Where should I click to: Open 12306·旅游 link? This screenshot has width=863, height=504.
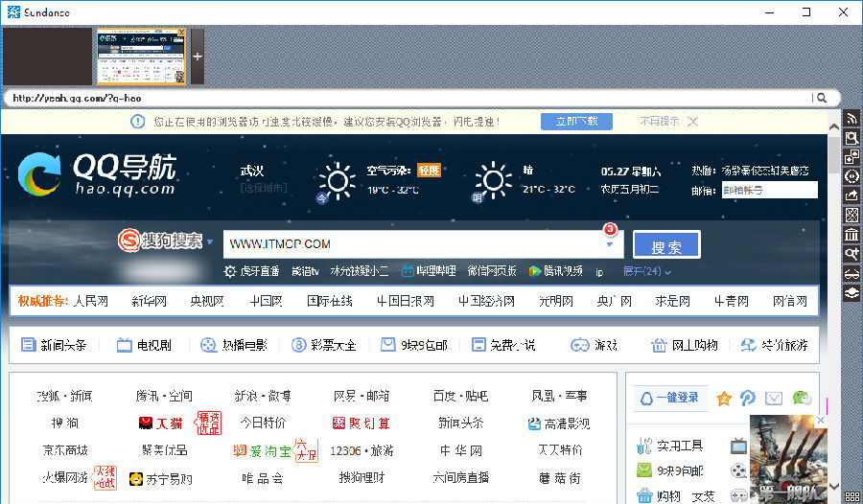pyautogui.click(x=362, y=451)
